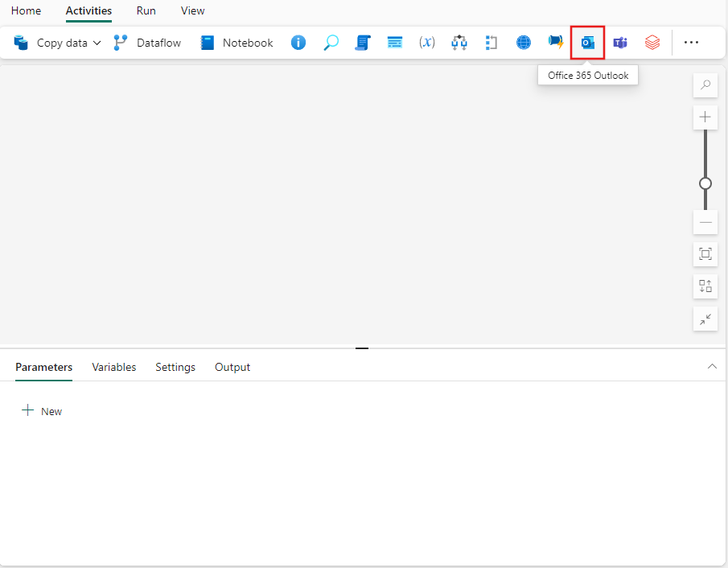Screen dimensions: 728x568
Task: Zoom out with the minus button
Action: click(705, 222)
